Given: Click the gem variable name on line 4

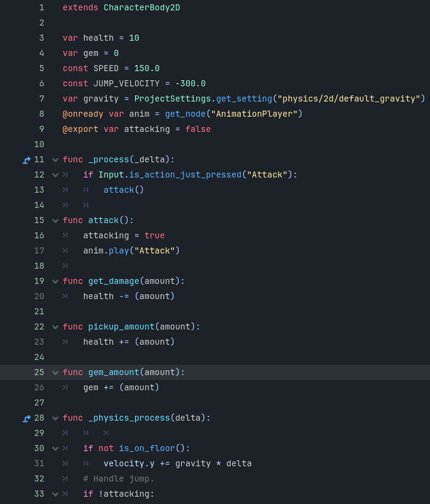Looking at the screenshot, I should coord(91,54).
